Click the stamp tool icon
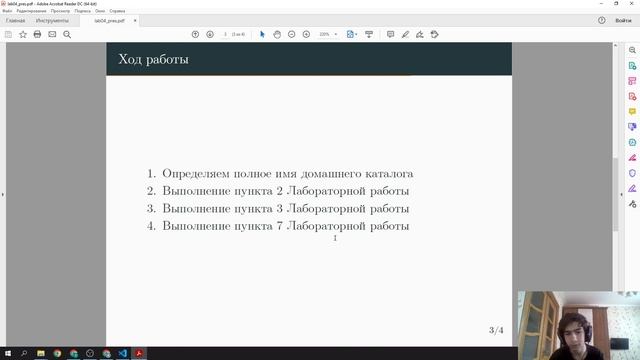 click(x=435, y=35)
